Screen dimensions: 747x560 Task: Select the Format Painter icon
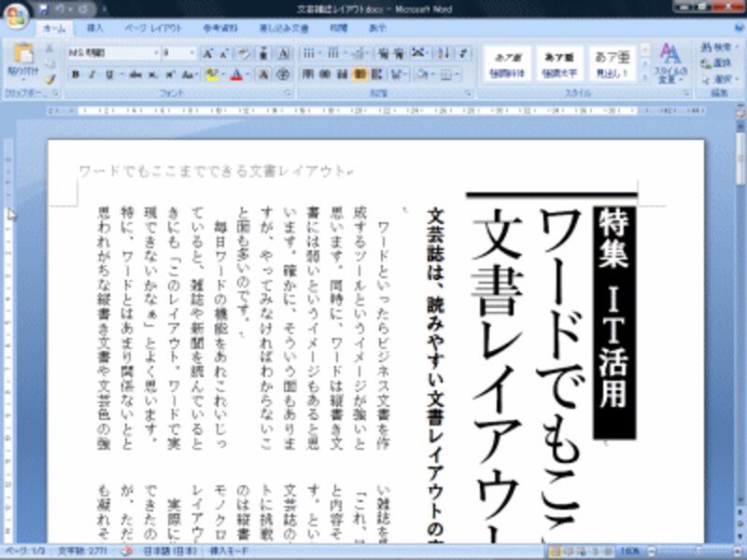coord(49,78)
